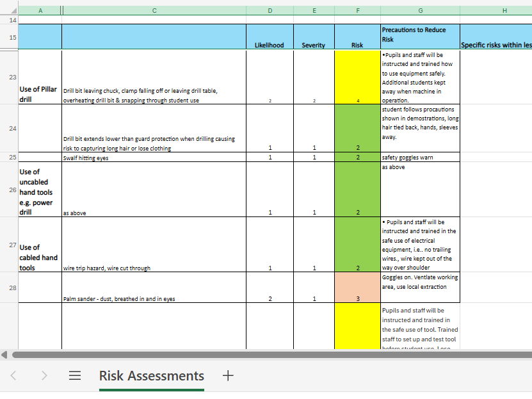
Task: Click the Likelihood header cell
Action: 270,37
